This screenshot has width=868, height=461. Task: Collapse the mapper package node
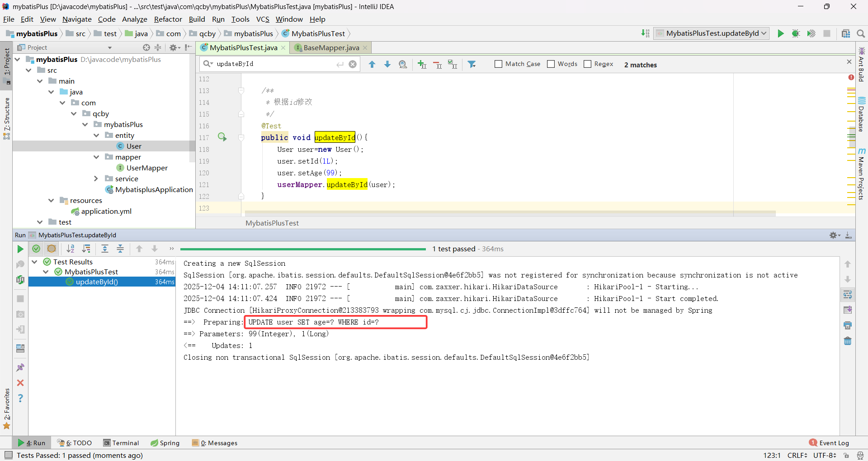pyautogui.click(x=96, y=157)
